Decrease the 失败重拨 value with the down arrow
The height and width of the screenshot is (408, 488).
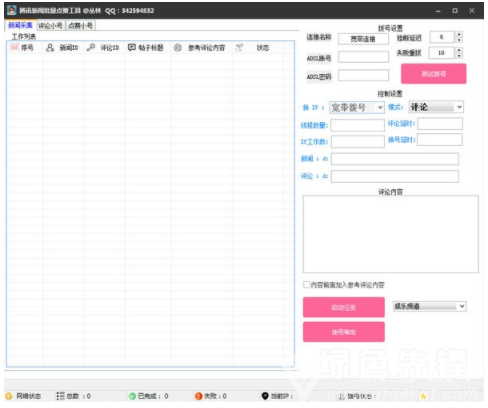[x=459, y=55]
